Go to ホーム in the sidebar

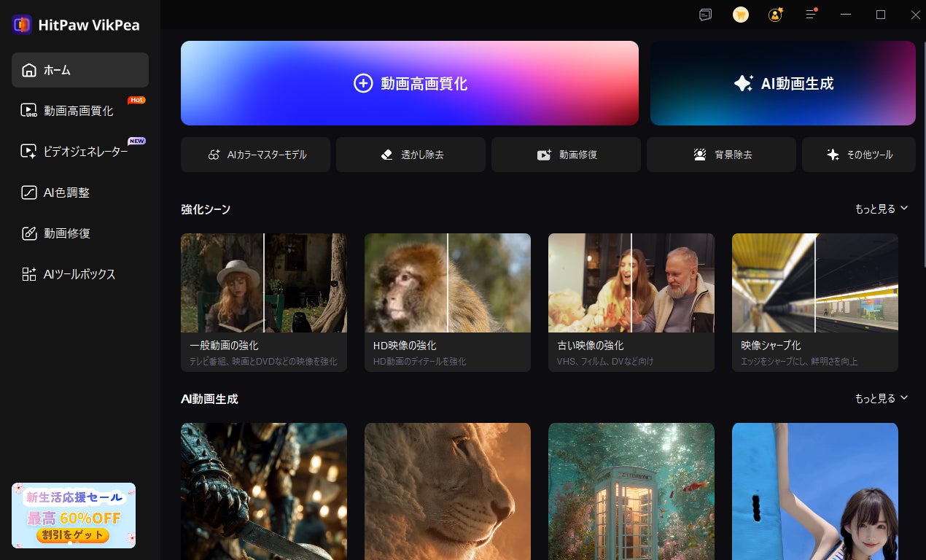pos(80,70)
